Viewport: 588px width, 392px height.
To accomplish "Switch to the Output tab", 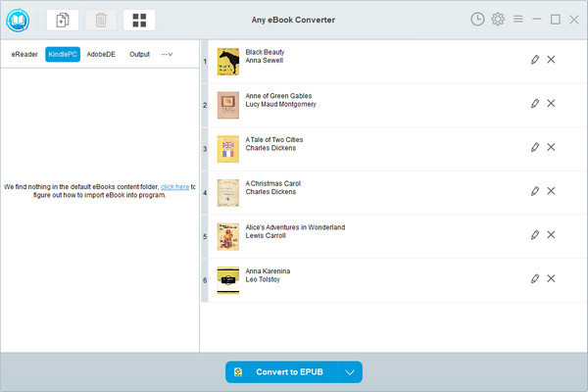I will coord(139,55).
